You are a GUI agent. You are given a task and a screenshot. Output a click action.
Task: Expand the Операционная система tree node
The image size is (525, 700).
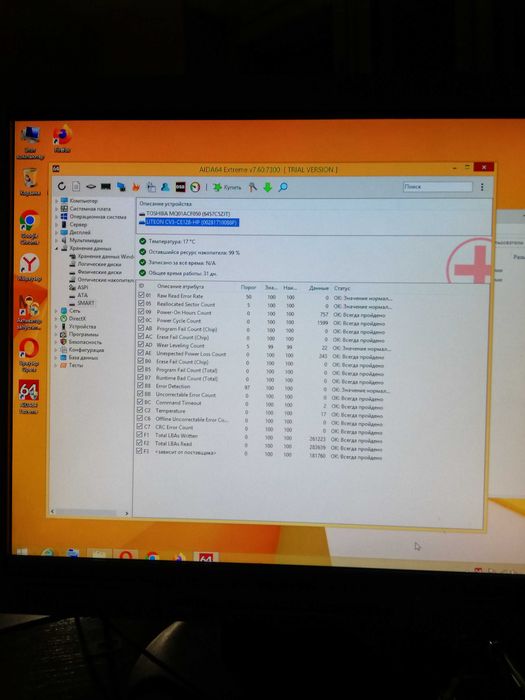click(57, 217)
